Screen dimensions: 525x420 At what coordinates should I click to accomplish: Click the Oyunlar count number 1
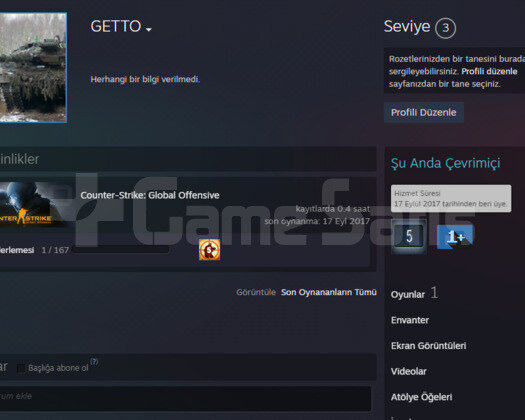coord(434,293)
